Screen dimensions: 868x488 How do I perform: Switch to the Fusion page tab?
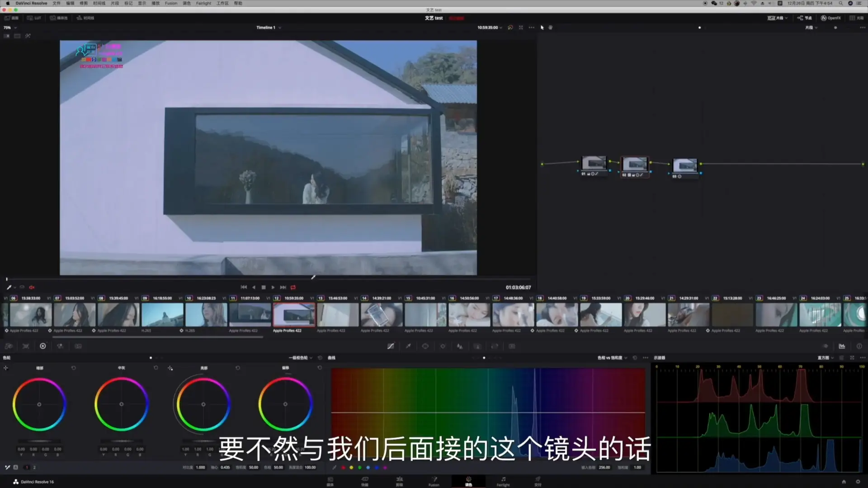pos(434,481)
